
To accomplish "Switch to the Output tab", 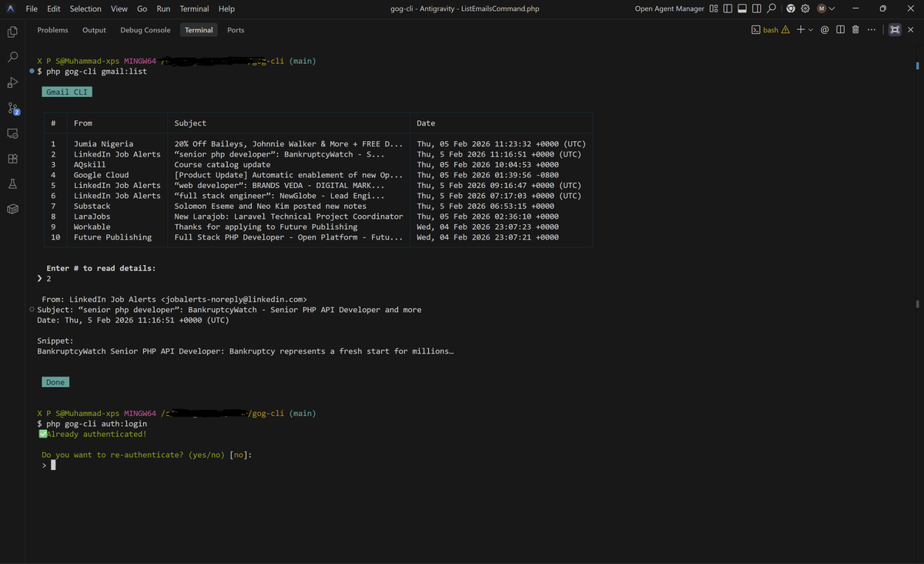I will coord(94,30).
